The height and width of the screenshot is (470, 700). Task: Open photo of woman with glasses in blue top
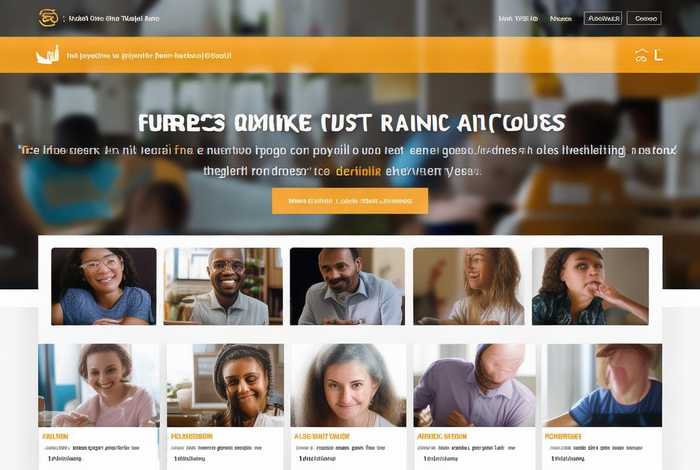point(104,286)
